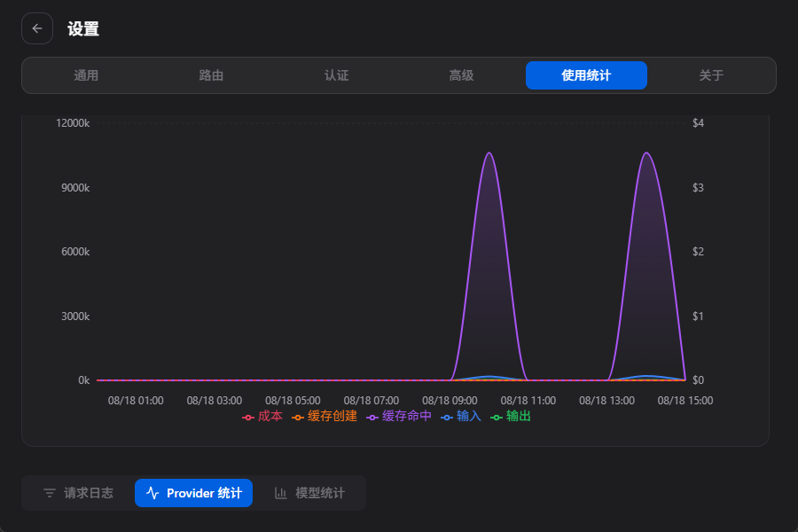Click the second purple peak near 14:00
The image size is (798, 532).
pyautogui.click(x=646, y=153)
